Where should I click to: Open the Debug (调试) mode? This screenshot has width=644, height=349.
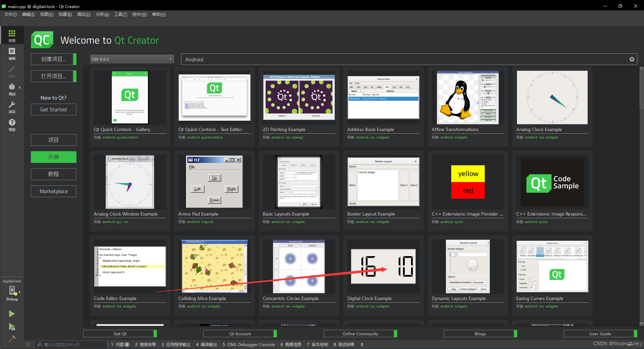[12, 89]
